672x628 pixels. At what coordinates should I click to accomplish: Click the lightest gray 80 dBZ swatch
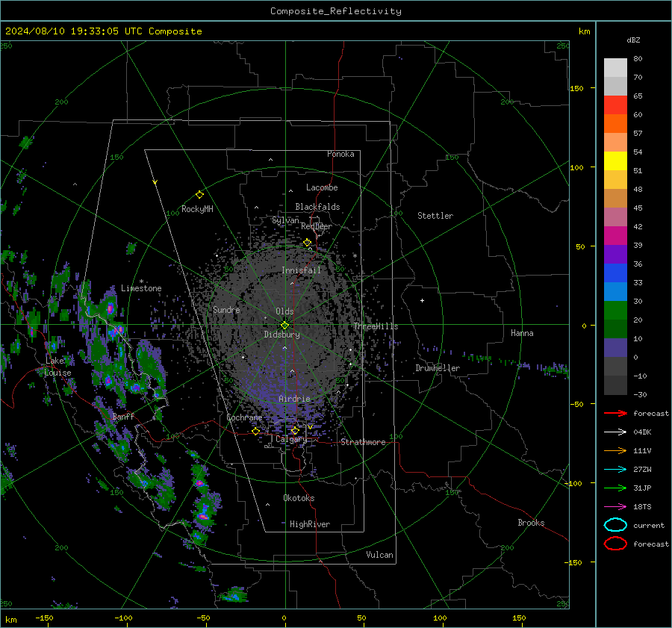615,68
